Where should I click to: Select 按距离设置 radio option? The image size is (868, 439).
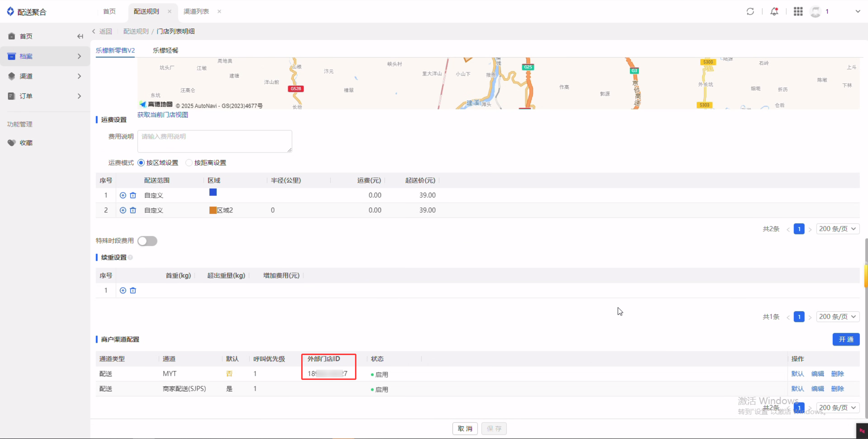point(189,163)
